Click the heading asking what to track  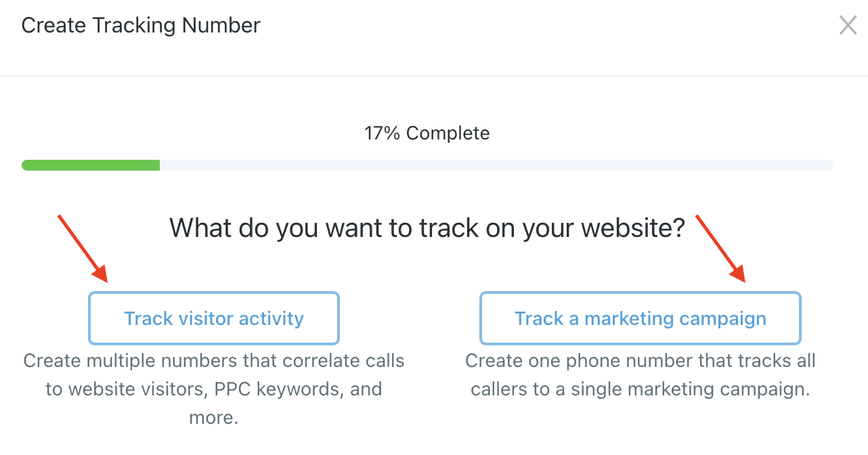pos(427,228)
